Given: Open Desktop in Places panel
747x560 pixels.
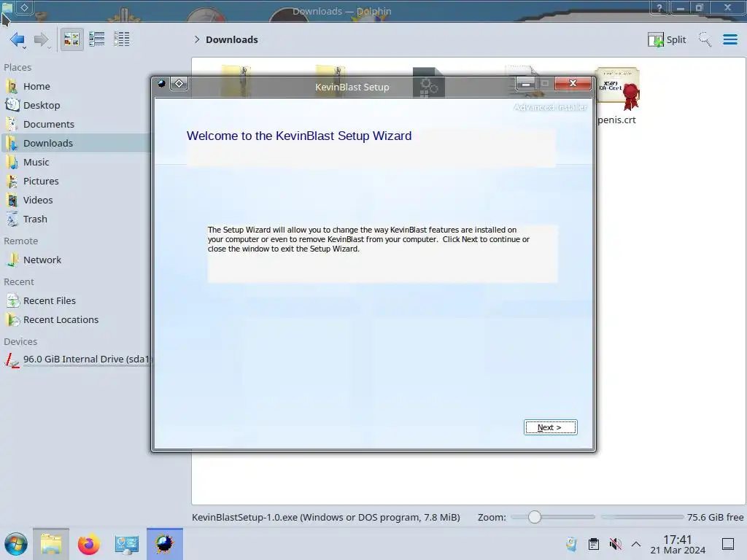Looking at the screenshot, I should coord(76,105).
